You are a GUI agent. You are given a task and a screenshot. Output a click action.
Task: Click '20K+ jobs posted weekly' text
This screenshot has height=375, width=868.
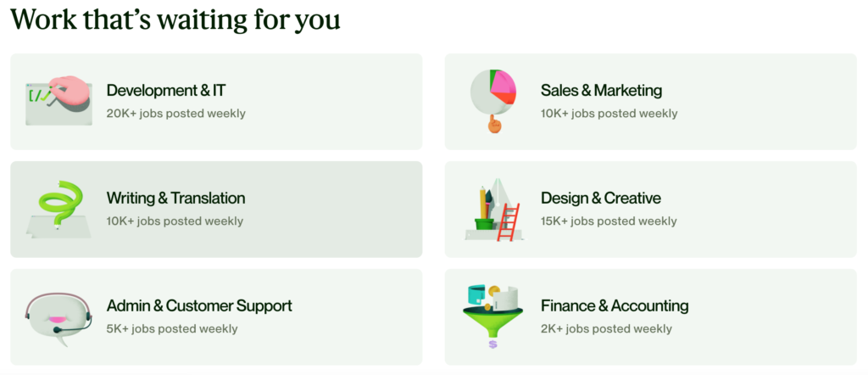[x=176, y=114]
